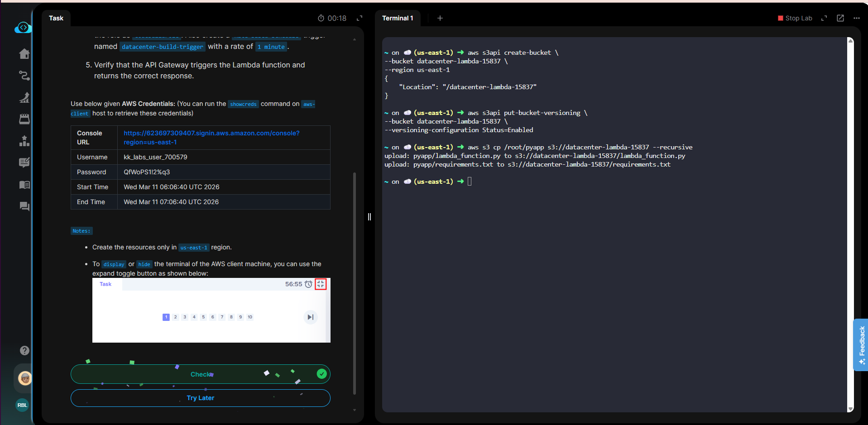This screenshot has height=425, width=868.
Task: Open the chat bubbles forum icon
Action: point(24,206)
